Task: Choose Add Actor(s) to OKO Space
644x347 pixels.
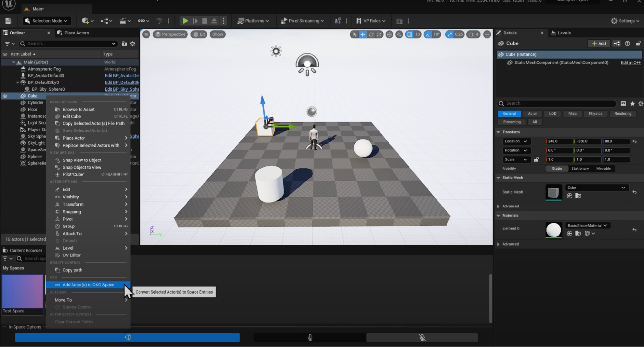Action: [88, 285]
